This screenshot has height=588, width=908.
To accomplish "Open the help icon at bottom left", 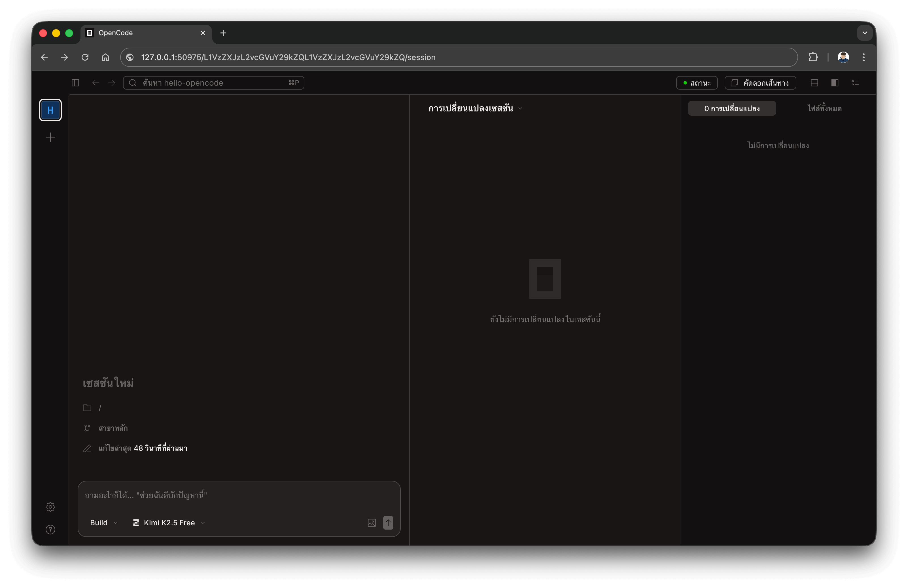I will 50,530.
